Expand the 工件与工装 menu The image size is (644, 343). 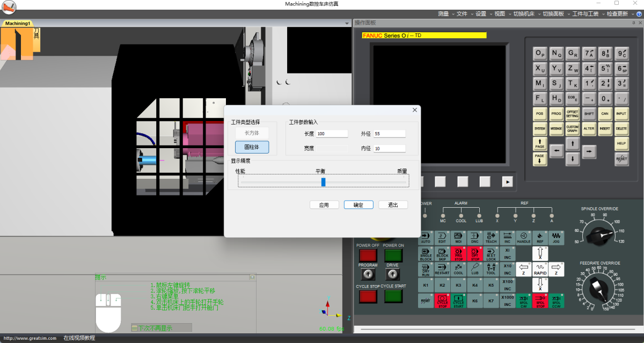pos(585,14)
